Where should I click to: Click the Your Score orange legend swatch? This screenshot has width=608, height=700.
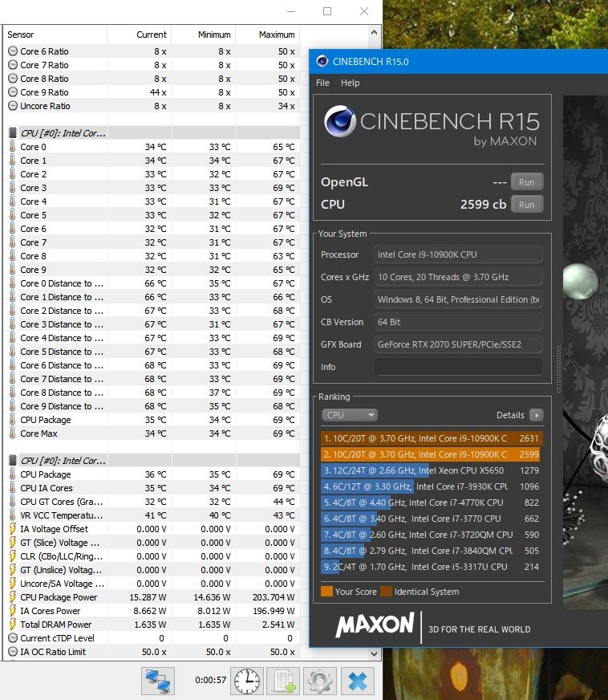coord(326,592)
